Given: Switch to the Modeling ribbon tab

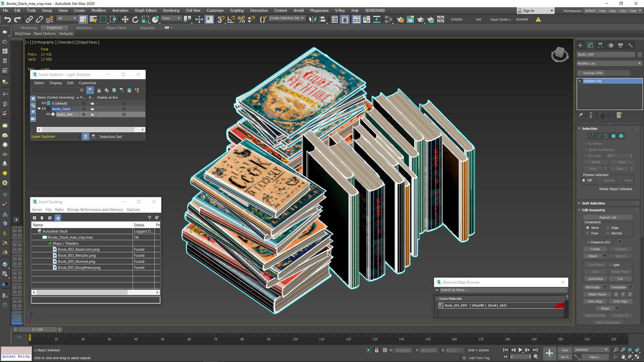Looking at the screenshot, I should [x=29, y=28].
